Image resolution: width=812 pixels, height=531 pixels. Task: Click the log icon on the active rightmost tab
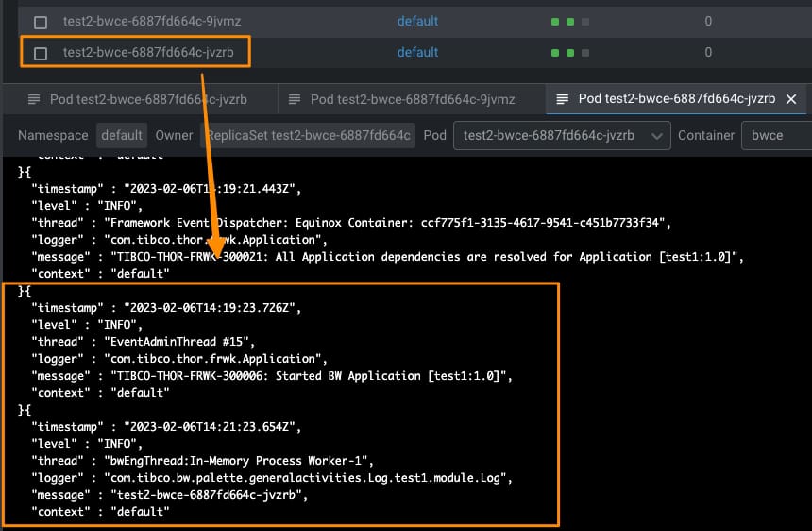(x=563, y=99)
